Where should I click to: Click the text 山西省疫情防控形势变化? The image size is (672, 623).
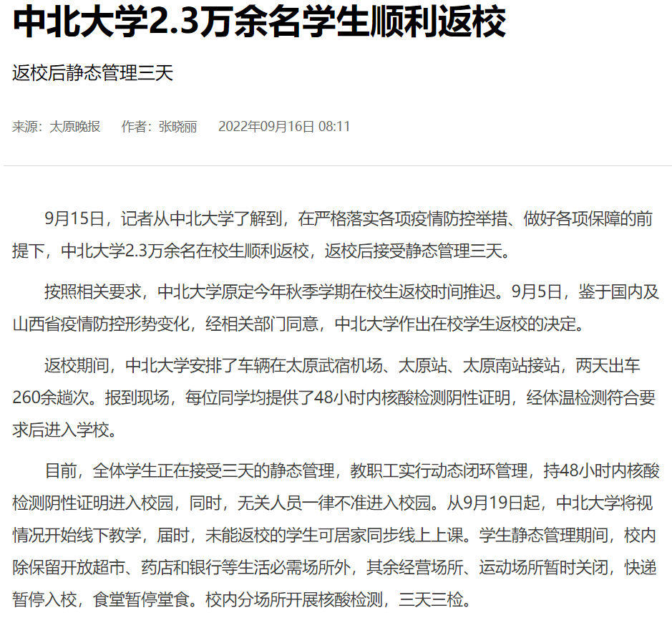pos(101,324)
